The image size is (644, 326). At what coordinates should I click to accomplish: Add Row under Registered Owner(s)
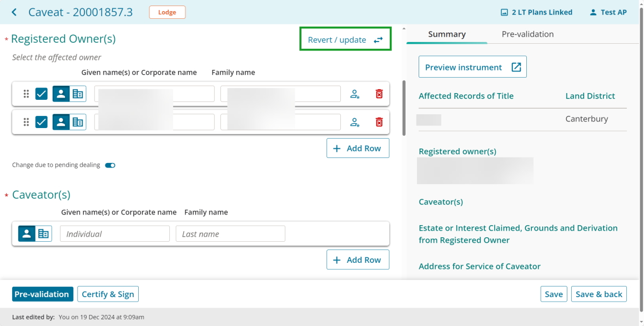pyautogui.click(x=358, y=148)
